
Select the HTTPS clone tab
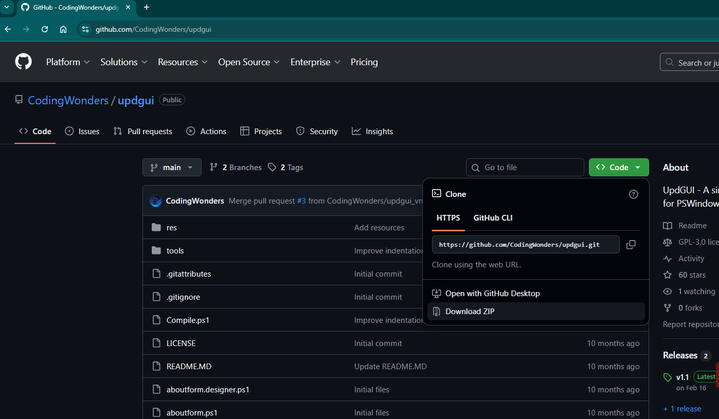click(x=448, y=218)
